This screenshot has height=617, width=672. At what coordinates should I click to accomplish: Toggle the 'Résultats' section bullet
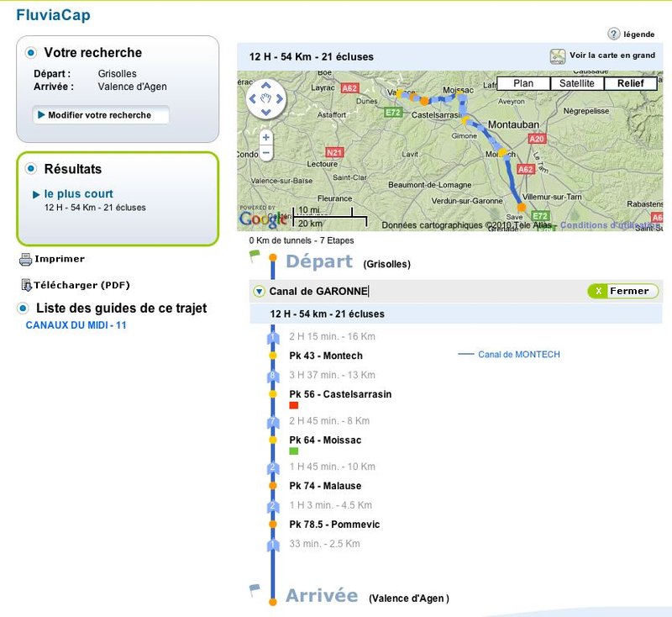(x=31, y=169)
